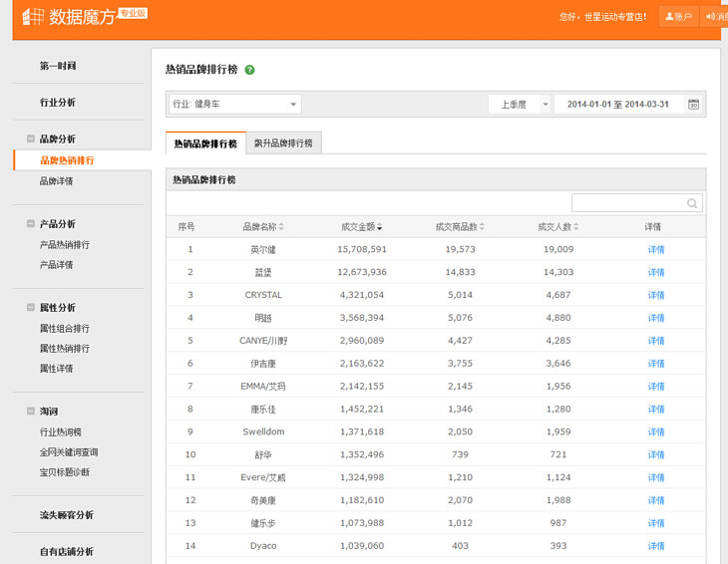Open 详情 link for 康乐佳
This screenshot has width=728, height=564.
tap(656, 410)
